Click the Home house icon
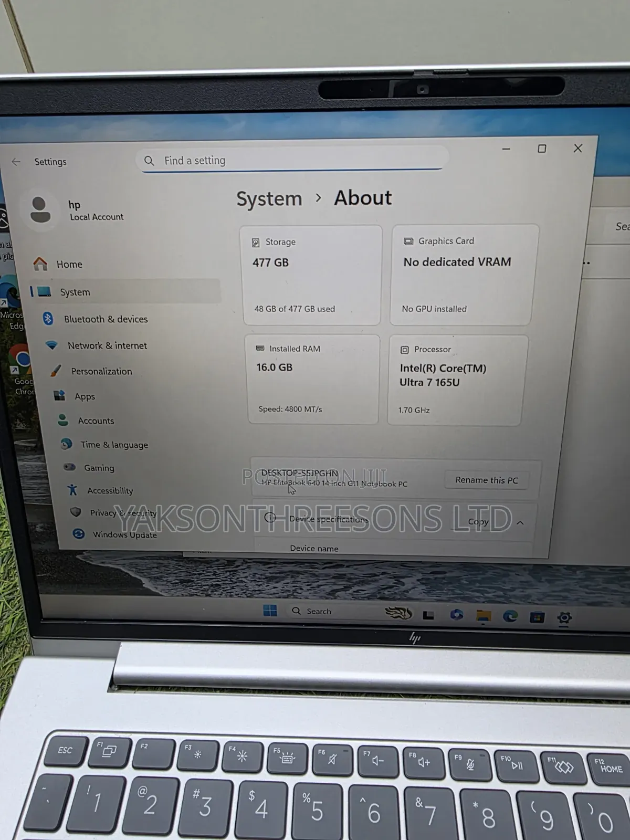The height and width of the screenshot is (840, 630). coord(40,264)
